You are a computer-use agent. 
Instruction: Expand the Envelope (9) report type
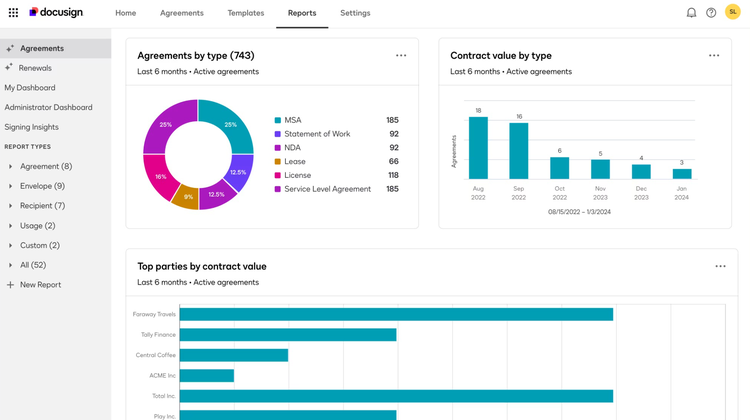click(42, 186)
